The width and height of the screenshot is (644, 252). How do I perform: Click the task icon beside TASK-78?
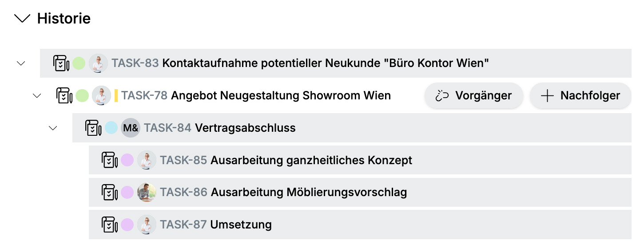click(x=64, y=95)
